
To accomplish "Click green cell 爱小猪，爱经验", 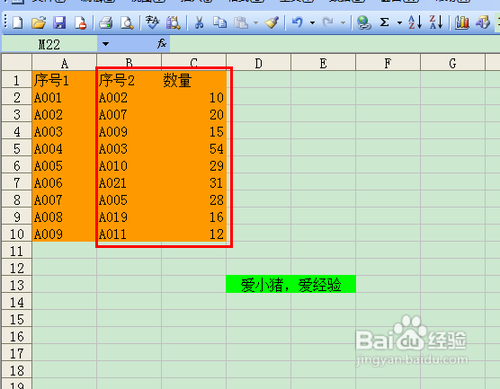I will 291,284.
